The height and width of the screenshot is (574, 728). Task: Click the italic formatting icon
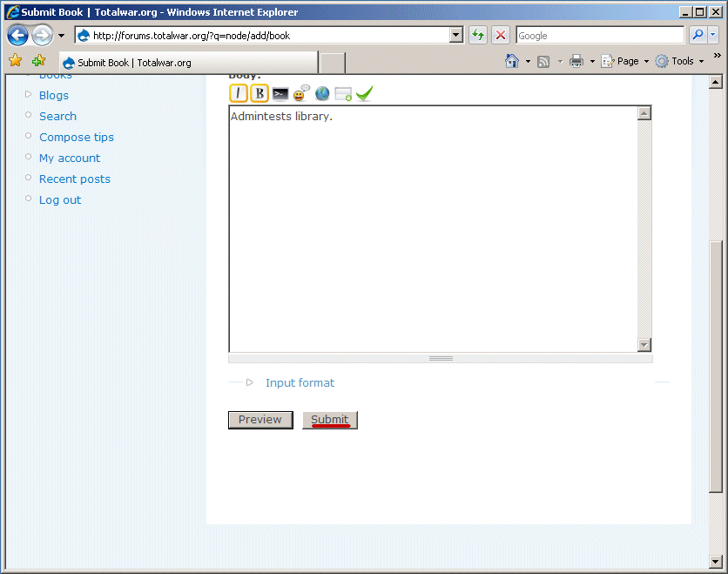click(239, 93)
